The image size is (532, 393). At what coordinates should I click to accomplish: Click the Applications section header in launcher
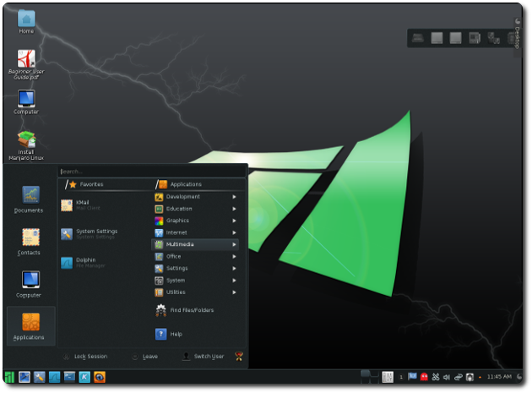tap(186, 184)
